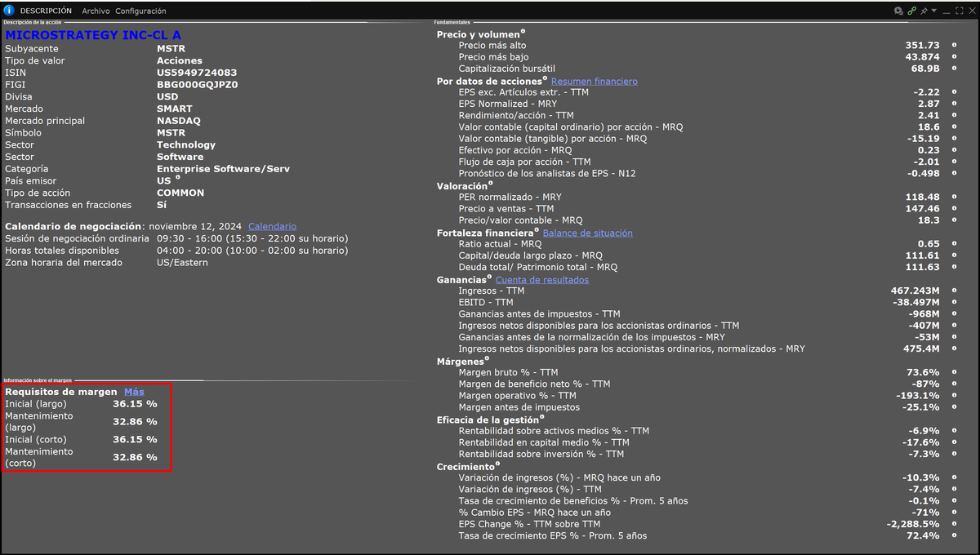Click info dot beside Tasa de crecimiento EPS 72.4%

pyautogui.click(x=953, y=535)
